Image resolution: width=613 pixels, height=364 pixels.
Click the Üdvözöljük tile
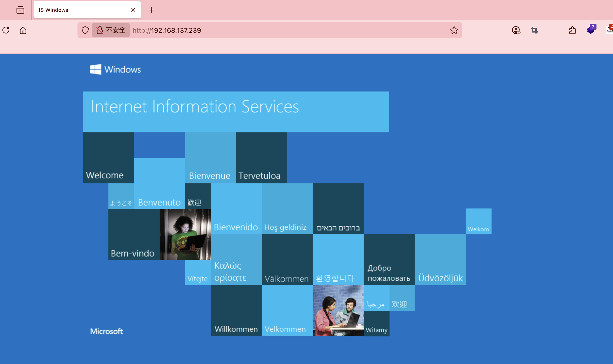click(x=440, y=259)
